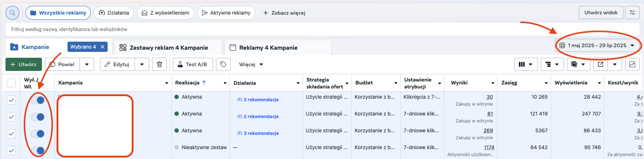The height and width of the screenshot is (159, 644).
Task: Click the tag label icon button
Action: tap(223, 64)
